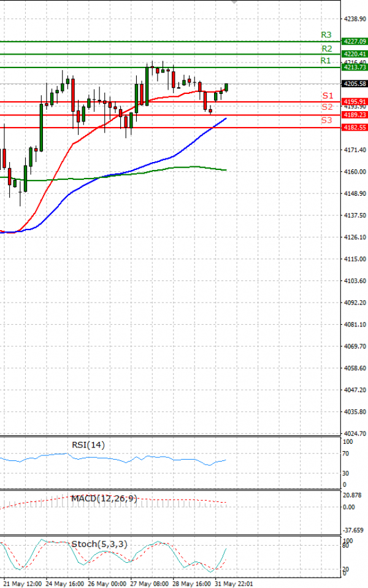Select the Stoch(5,3,3) indicator label

[99, 544]
